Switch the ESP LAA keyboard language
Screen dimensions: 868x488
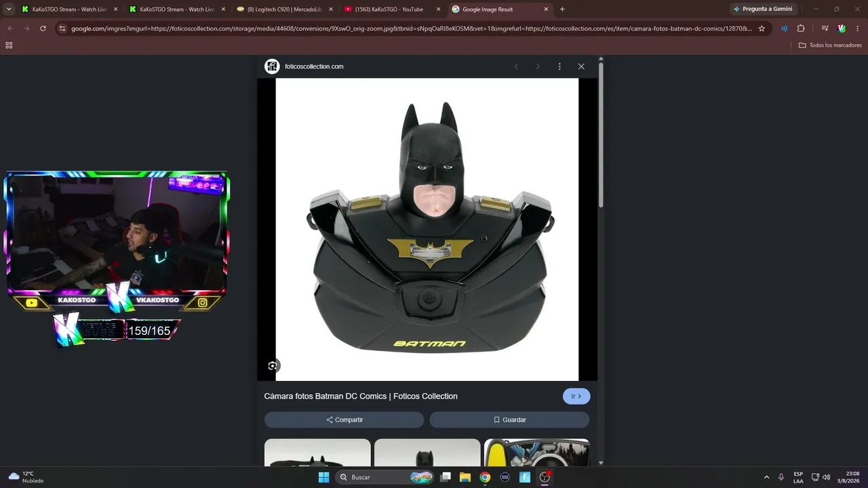[x=798, y=477]
